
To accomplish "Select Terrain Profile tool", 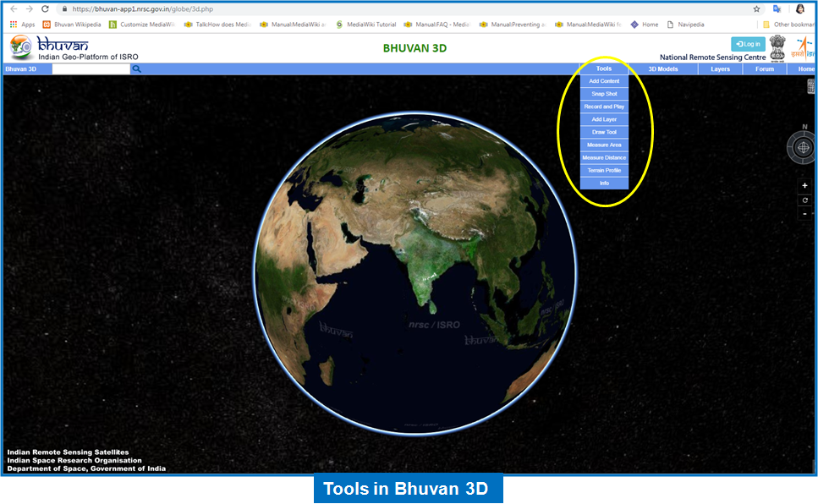I will click(604, 171).
